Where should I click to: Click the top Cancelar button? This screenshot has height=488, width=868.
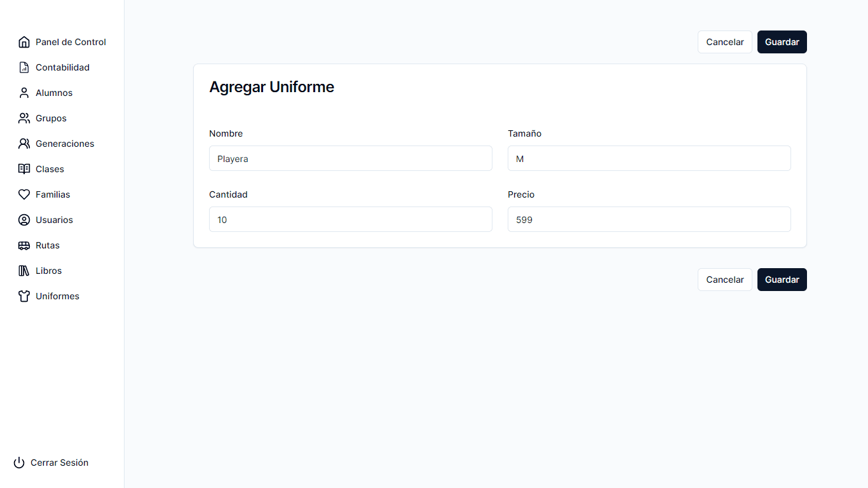pyautogui.click(x=724, y=42)
